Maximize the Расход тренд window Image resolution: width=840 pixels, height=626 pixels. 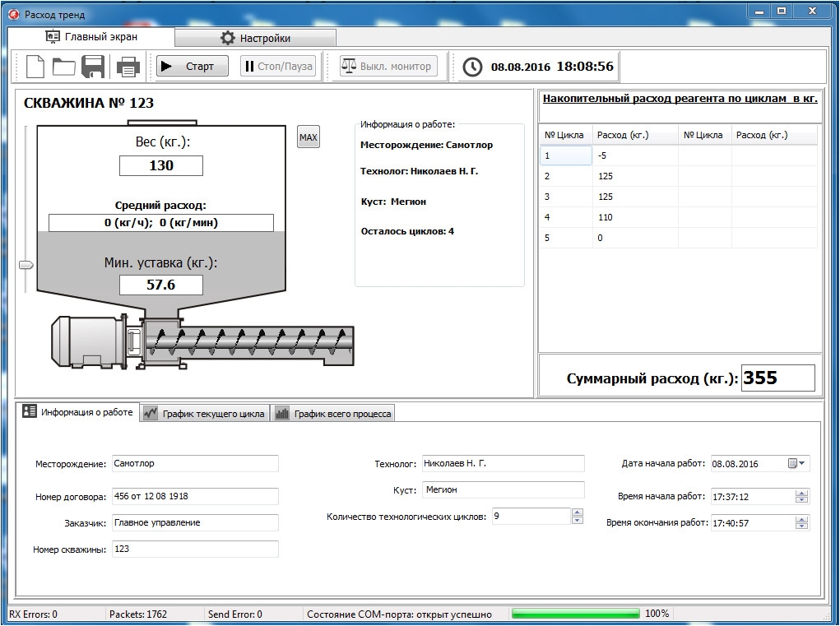click(782, 12)
